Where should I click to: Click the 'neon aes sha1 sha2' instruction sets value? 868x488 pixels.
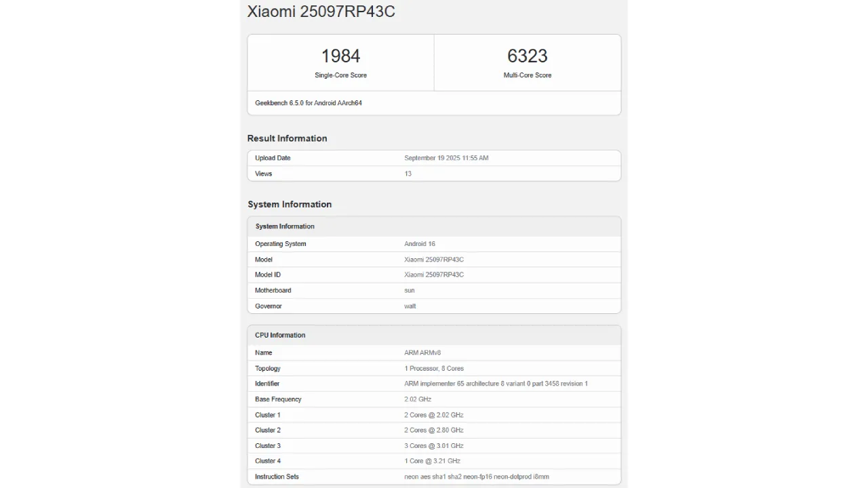point(477,476)
